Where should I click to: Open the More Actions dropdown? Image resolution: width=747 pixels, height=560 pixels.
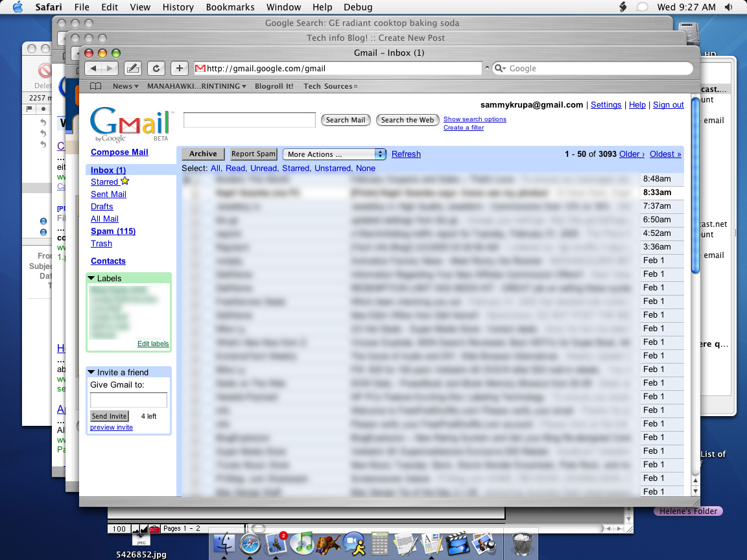coord(334,154)
